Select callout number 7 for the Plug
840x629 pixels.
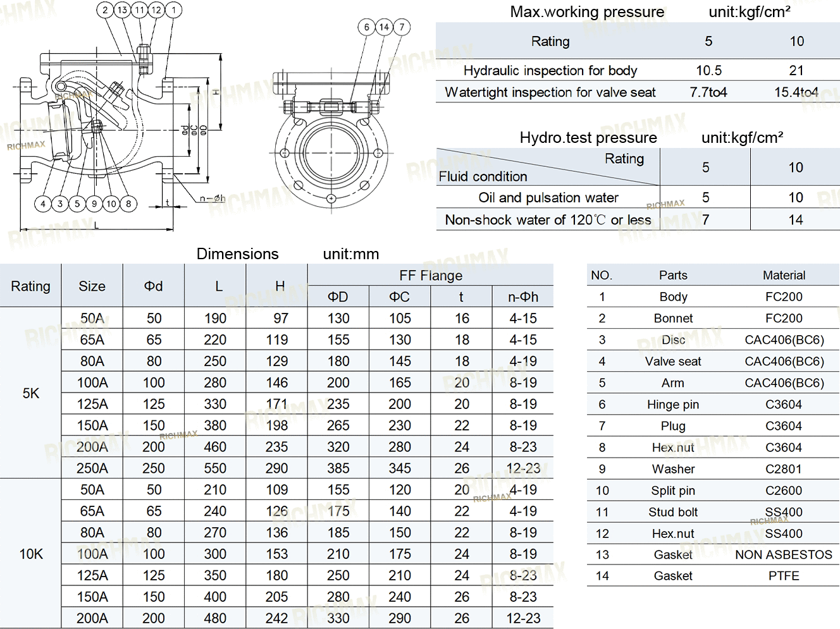402,27
